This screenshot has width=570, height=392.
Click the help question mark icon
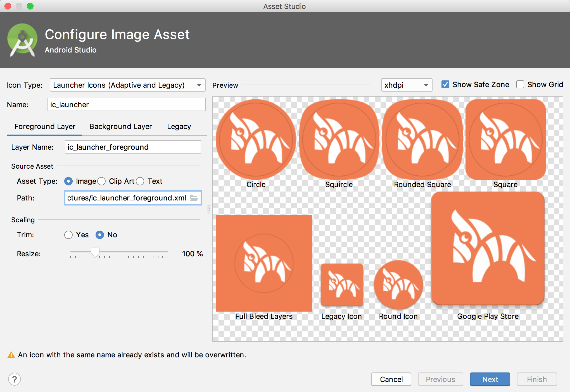(x=15, y=379)
